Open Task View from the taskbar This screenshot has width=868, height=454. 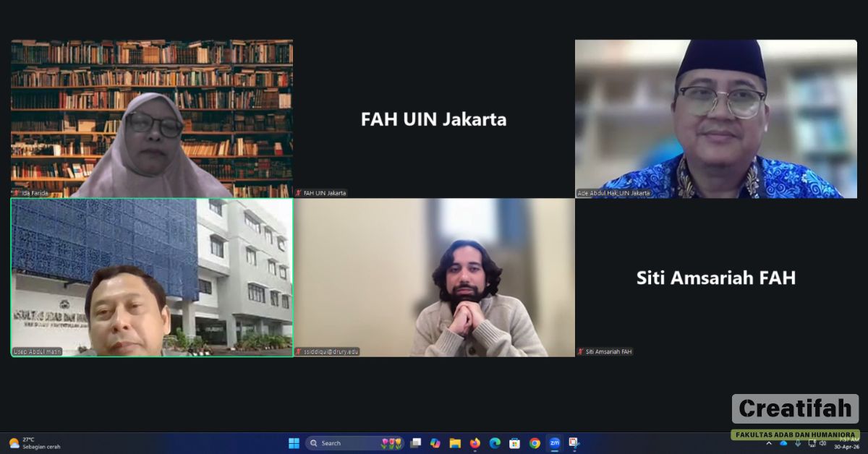pyautogui.click(x=416, y=443)
